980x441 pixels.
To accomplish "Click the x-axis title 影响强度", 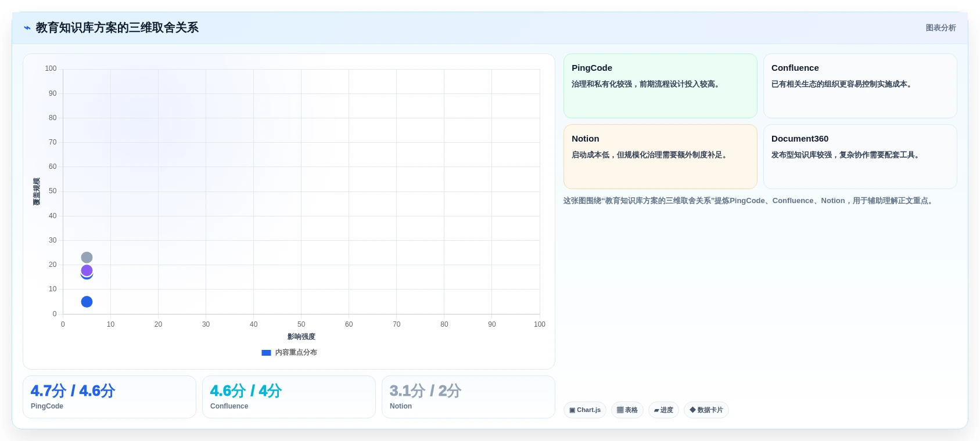I will tap(301, 337).
